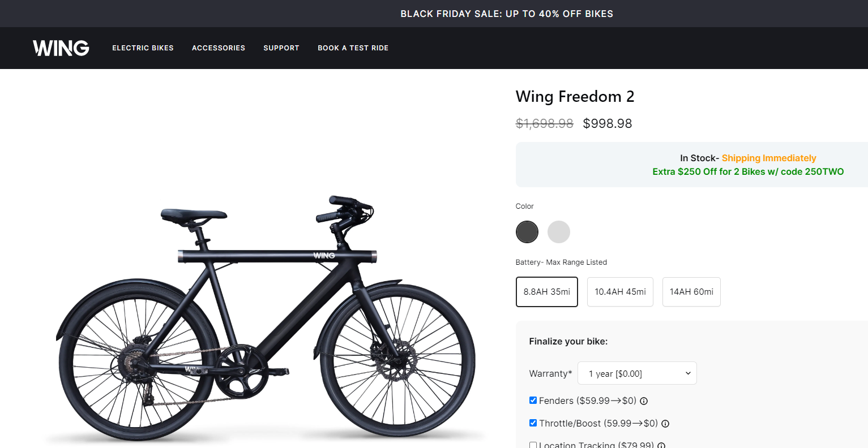Image resolution: width=868 pixels, height=448 pixels.
Task: Select the black color swatch
Action: click(527, 232)
